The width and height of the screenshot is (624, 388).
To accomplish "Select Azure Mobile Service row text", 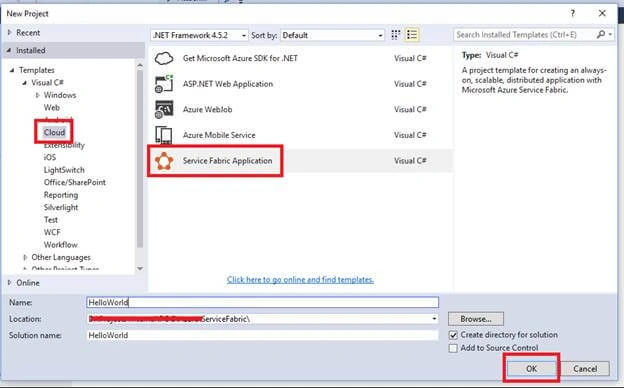I will 219,135.
